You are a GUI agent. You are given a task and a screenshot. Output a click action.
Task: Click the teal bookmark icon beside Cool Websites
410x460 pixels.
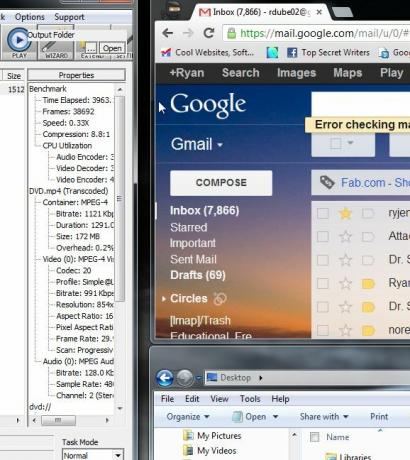click(272, 53)
